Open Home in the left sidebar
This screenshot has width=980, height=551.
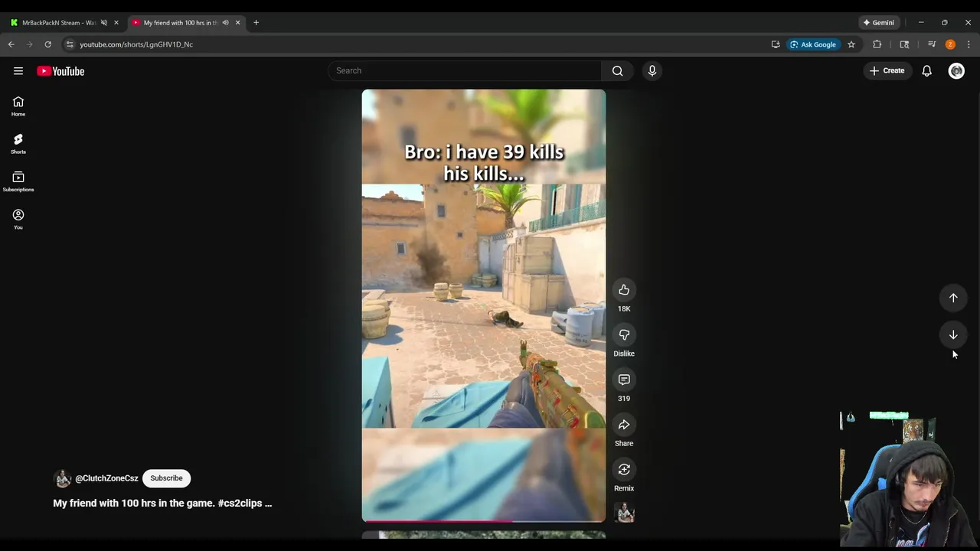click(x=18, y=106)
